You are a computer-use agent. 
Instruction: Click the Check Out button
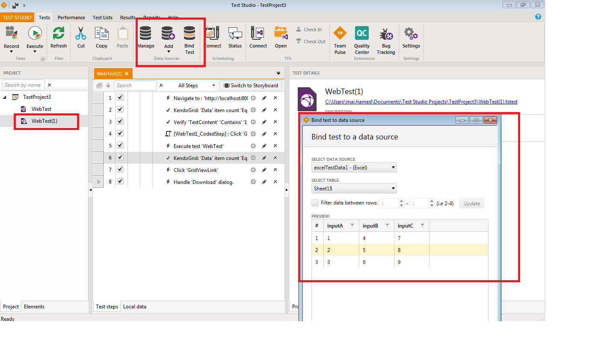[311, 41]
